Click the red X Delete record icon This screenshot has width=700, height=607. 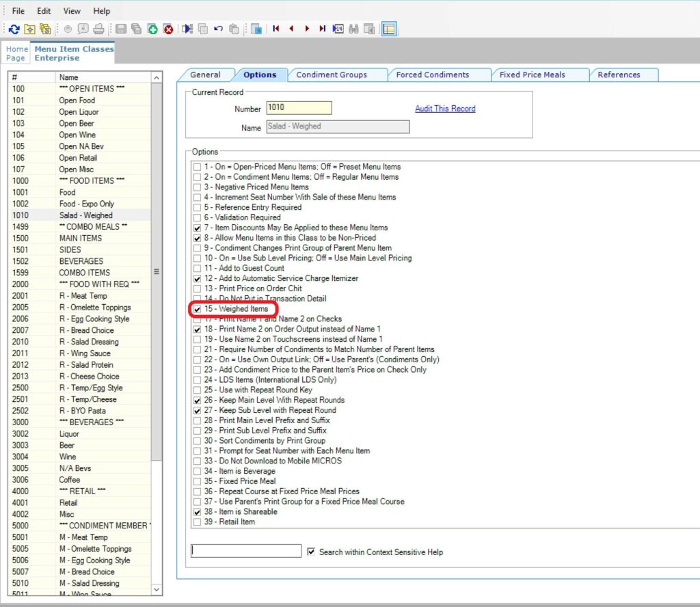(168, 29)
